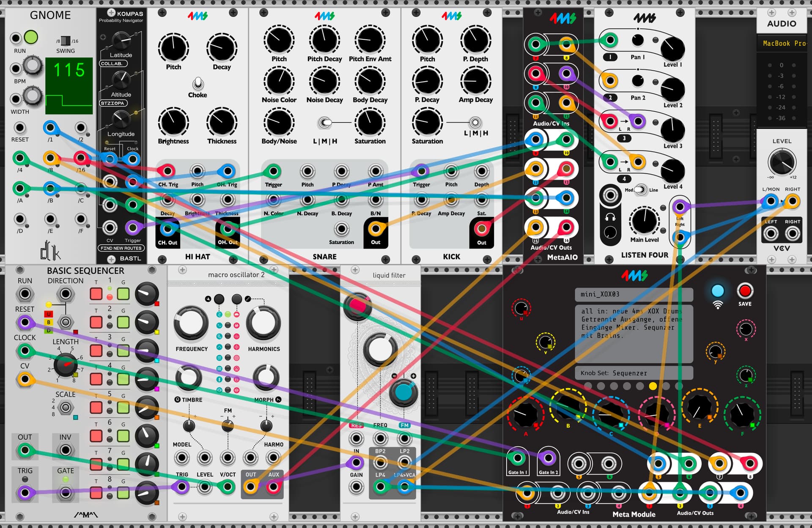Click the FREQ input jack on liquid filter

tap(380, 439)
